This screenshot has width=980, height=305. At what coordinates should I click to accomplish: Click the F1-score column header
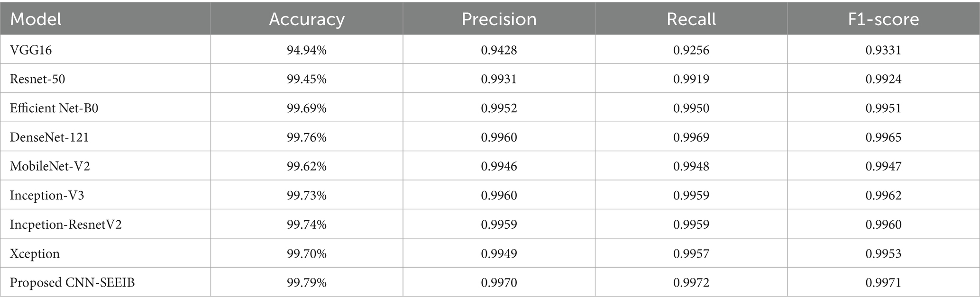883,19
